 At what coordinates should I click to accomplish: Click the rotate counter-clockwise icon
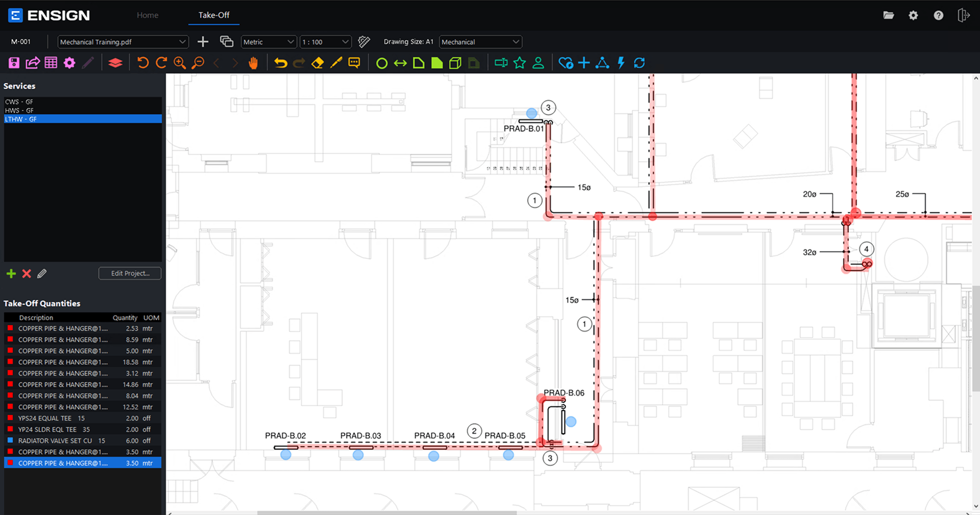[143, 63]
